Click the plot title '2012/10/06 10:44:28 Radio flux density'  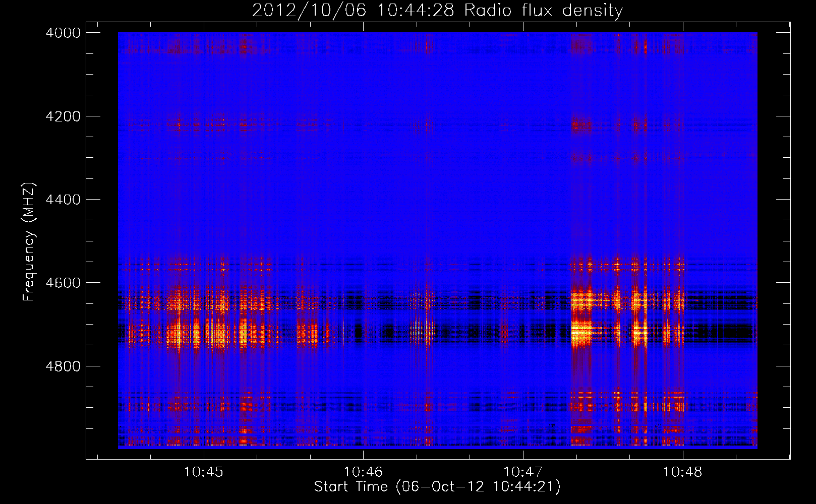tap(437, 10)
